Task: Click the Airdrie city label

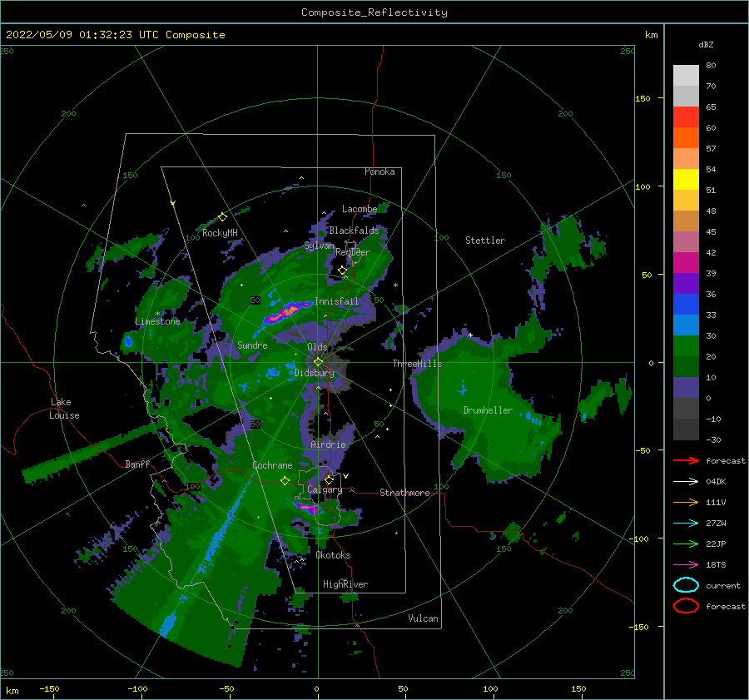Action: (328, 444)
